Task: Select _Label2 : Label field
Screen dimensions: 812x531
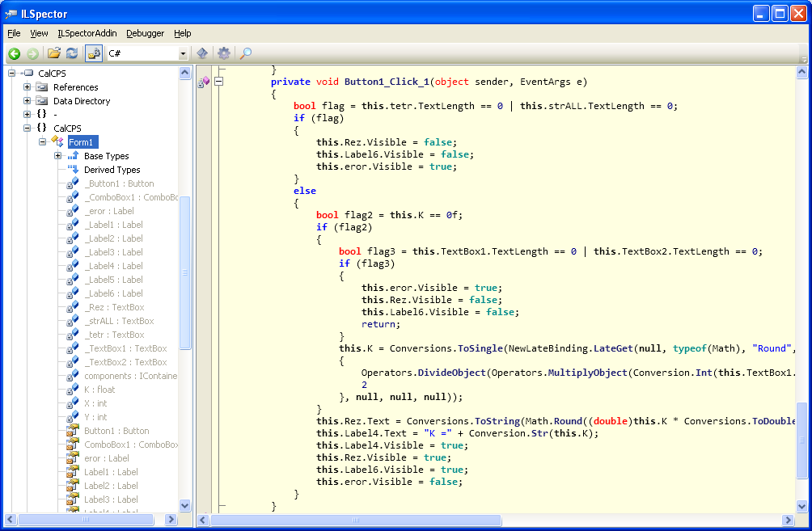Action: [x=113, y=238]
